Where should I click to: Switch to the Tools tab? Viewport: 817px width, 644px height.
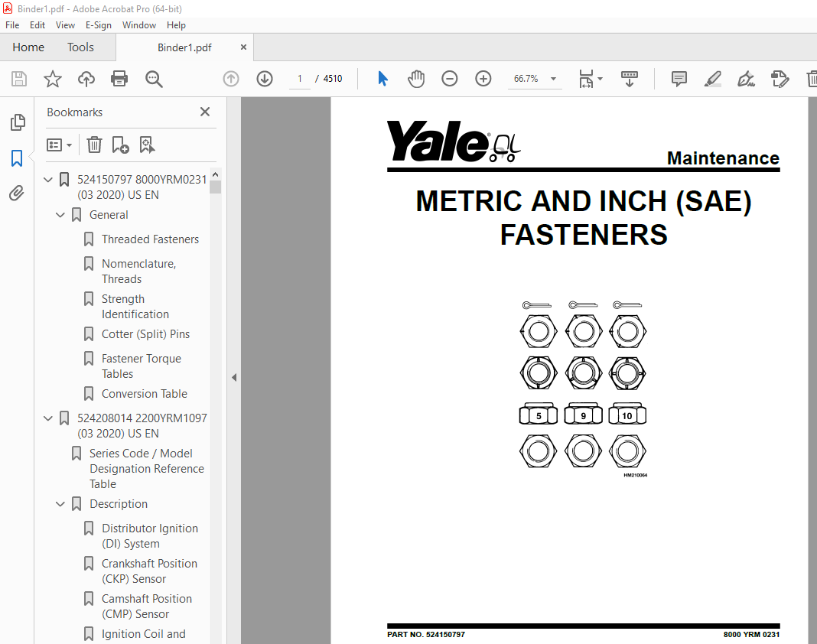click(80, 47)
